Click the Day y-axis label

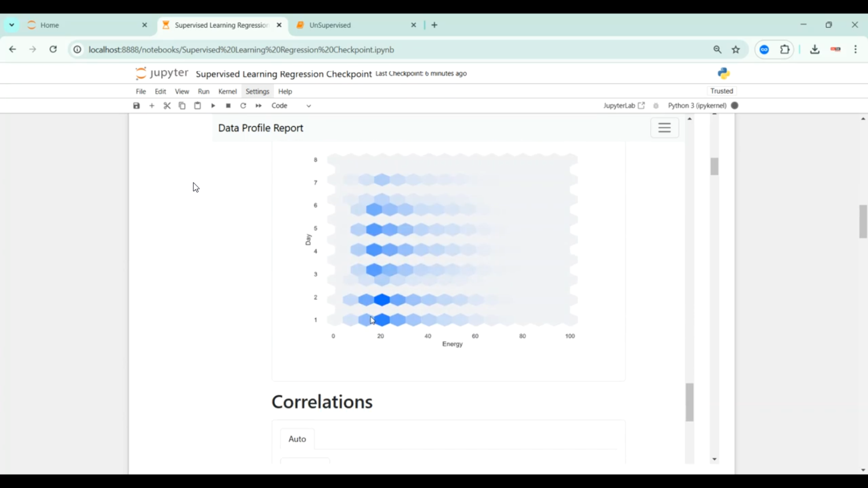pos(308,240)
